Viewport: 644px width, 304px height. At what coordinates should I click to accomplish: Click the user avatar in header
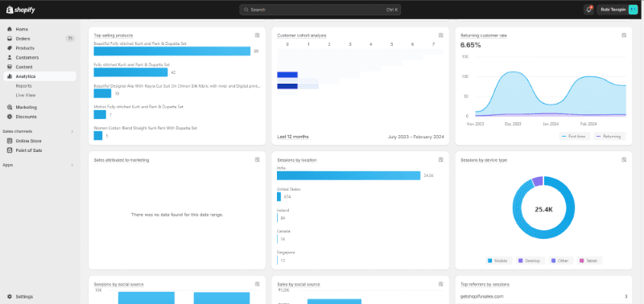pos(633,10)
